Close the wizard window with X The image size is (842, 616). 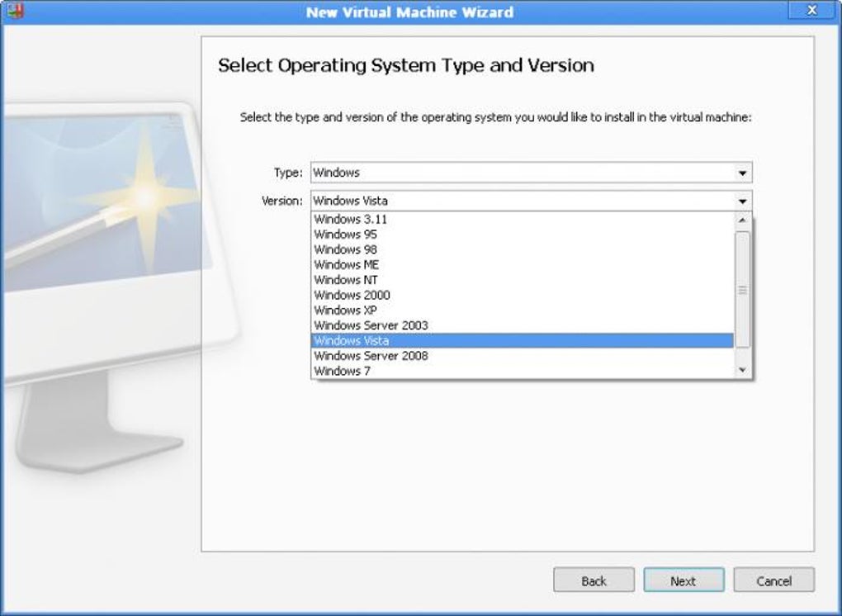tap(811, 10)
